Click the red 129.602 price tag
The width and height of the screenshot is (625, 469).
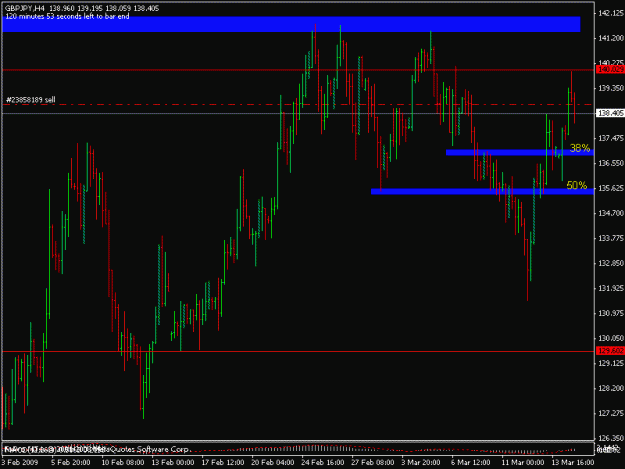point(610,351)
